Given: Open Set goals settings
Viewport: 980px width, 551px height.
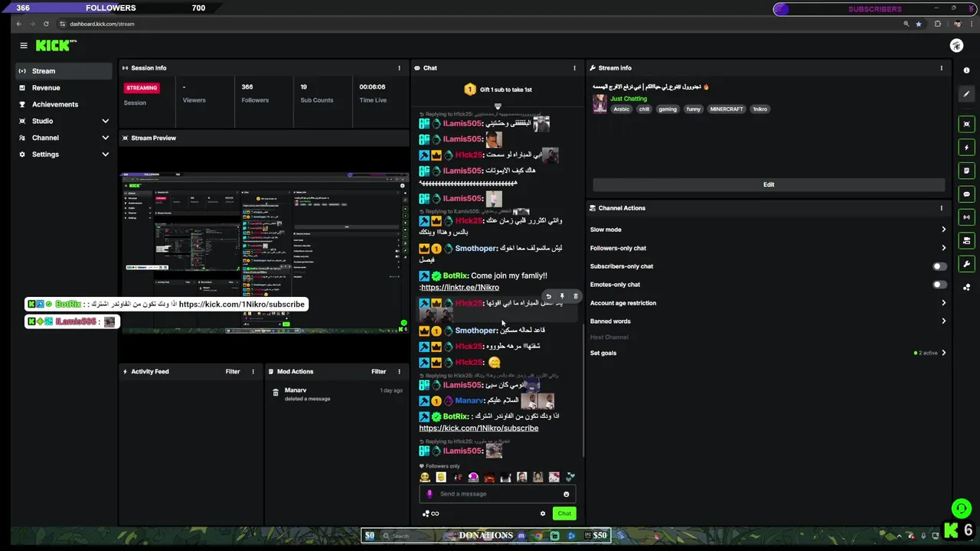Looking at the screenshot, I should click(x=768, y=353).
